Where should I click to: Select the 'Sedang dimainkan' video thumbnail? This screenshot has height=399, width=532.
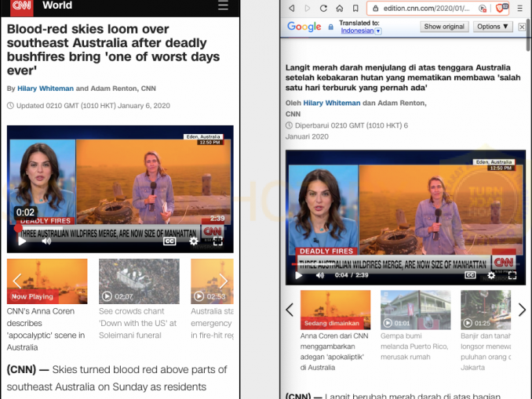(x=335, y=310)
